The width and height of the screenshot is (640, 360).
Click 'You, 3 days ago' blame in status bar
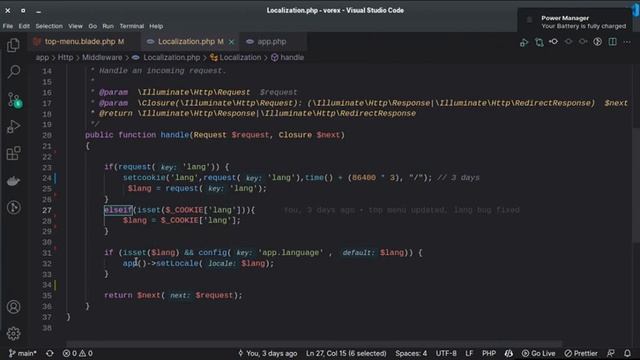point(267,353)
